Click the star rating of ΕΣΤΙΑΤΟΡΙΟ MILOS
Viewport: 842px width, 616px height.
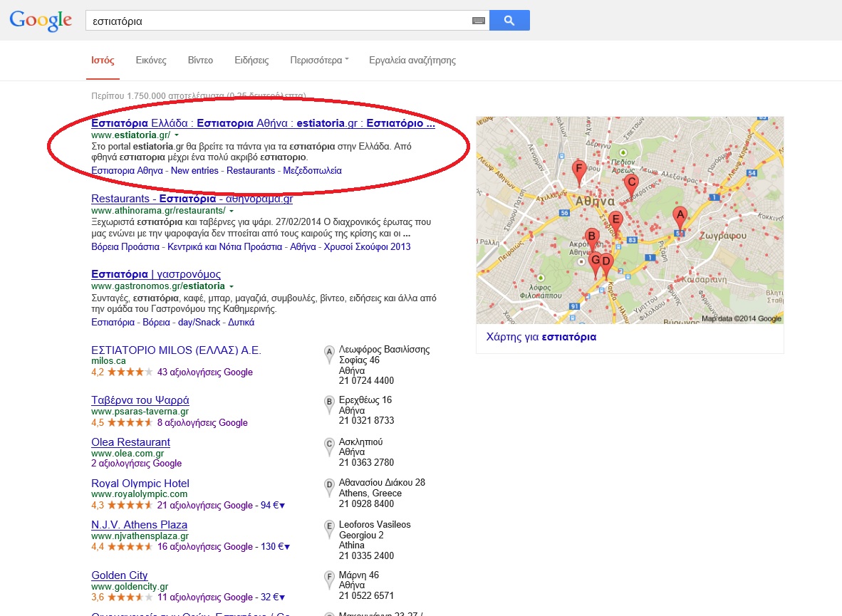(130, 372)
